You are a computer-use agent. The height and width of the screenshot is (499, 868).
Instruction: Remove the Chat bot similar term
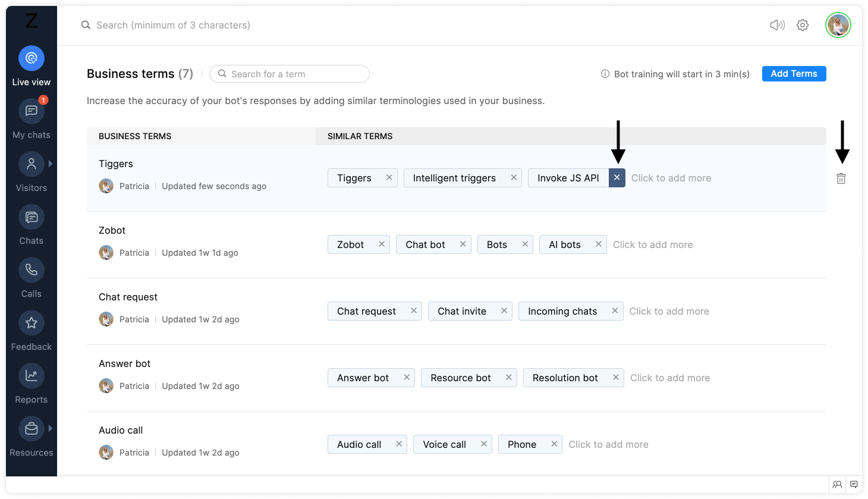pyautogui.click(x=463, y=244)
